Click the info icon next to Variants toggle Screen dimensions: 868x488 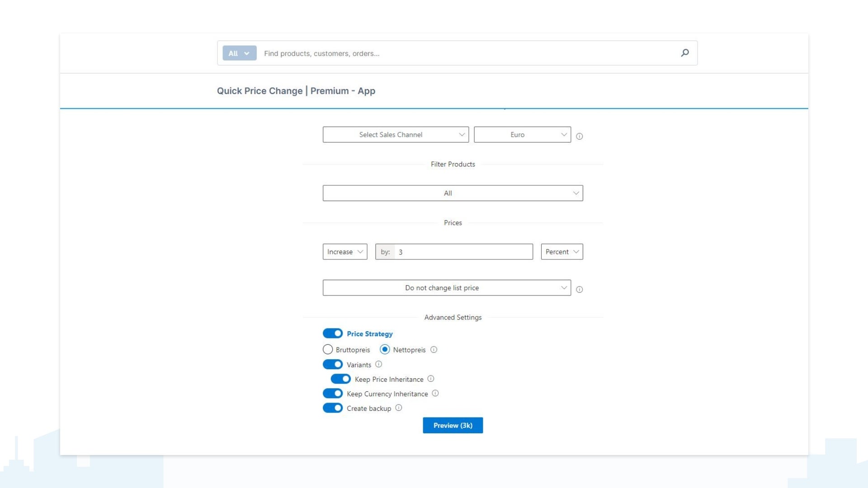(379, 364)
